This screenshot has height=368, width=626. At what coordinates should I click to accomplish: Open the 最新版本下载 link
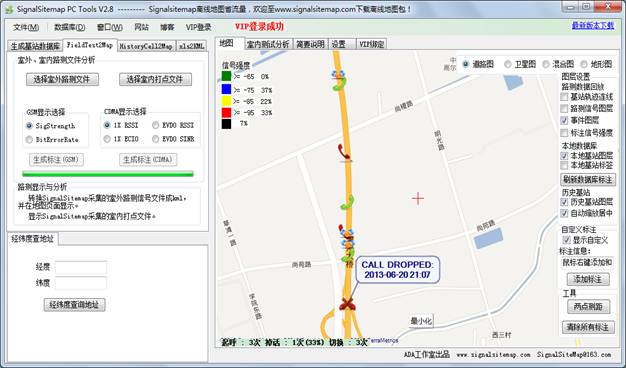593,26
